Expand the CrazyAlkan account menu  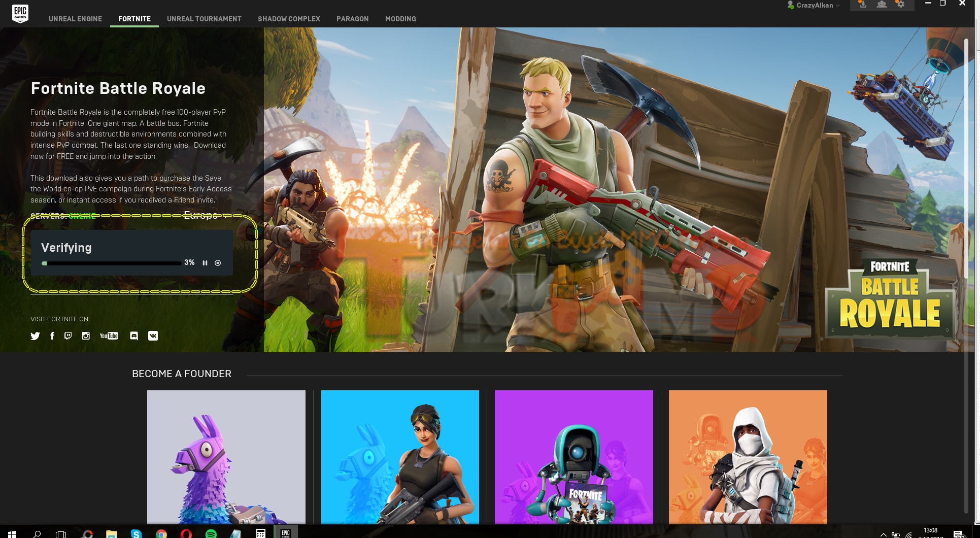(x=814, y=5)
